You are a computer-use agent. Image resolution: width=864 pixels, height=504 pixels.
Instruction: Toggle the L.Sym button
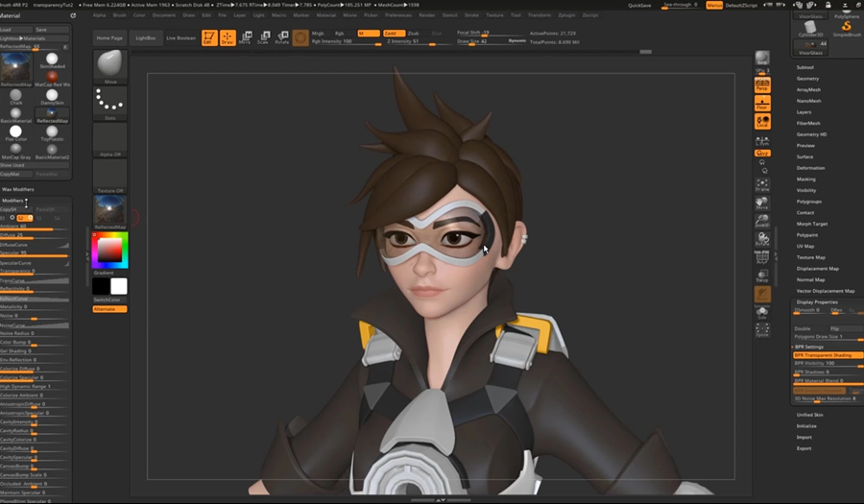click(762, 140)
